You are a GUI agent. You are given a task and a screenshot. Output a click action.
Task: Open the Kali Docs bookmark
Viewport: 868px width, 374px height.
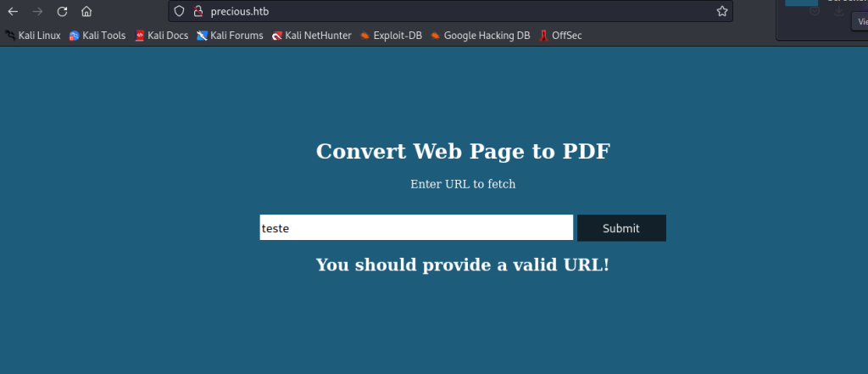[x=162, y=36]
